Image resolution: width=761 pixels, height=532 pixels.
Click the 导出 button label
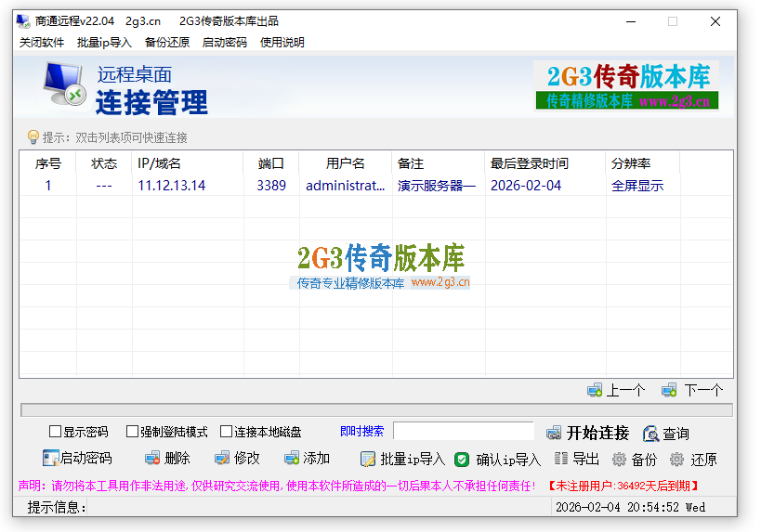[585, 459]
